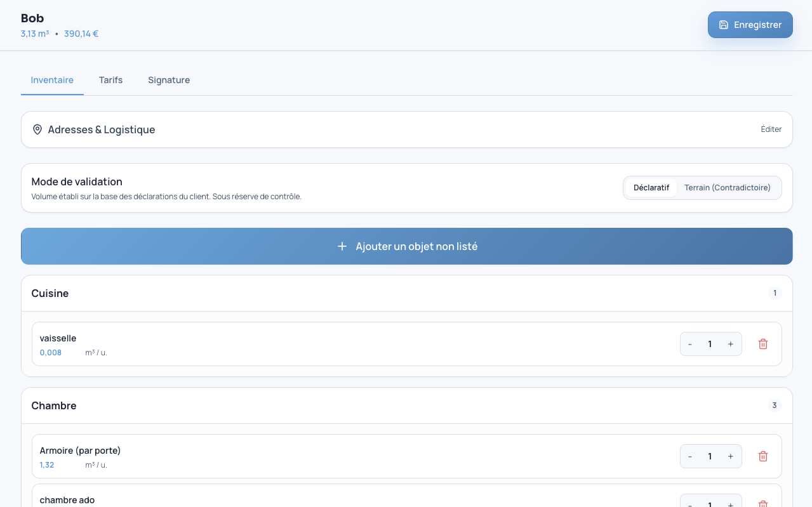The image size is (812, 507).
Task: Decrease Armoire (par porte) quantity
Action: (690, 456)
